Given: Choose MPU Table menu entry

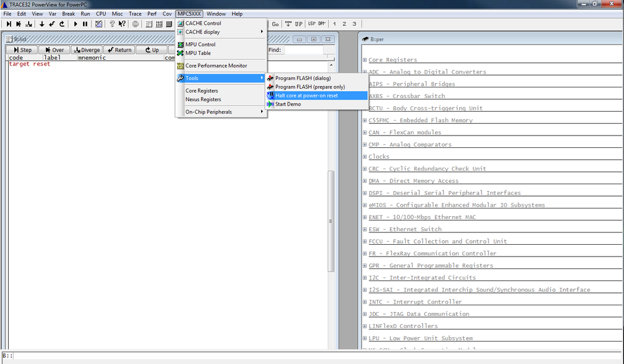Looking at the screenshot, I should click(x=221, y=53).
